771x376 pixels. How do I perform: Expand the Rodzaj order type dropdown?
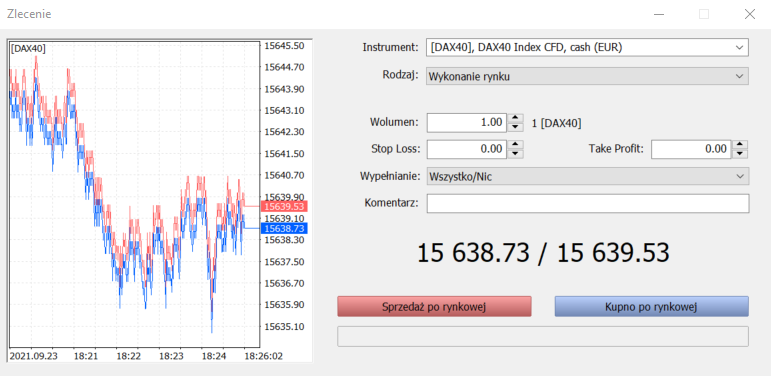[588, 76]
